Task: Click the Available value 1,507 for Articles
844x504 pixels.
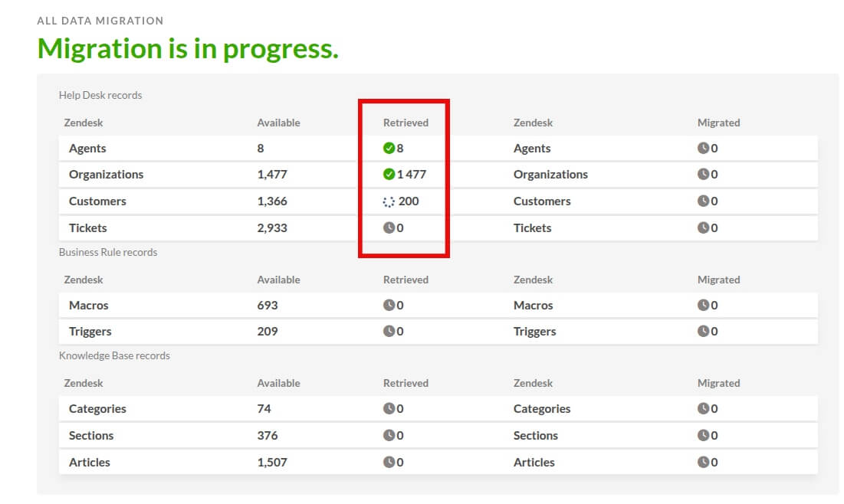Action: coord(272,462)
